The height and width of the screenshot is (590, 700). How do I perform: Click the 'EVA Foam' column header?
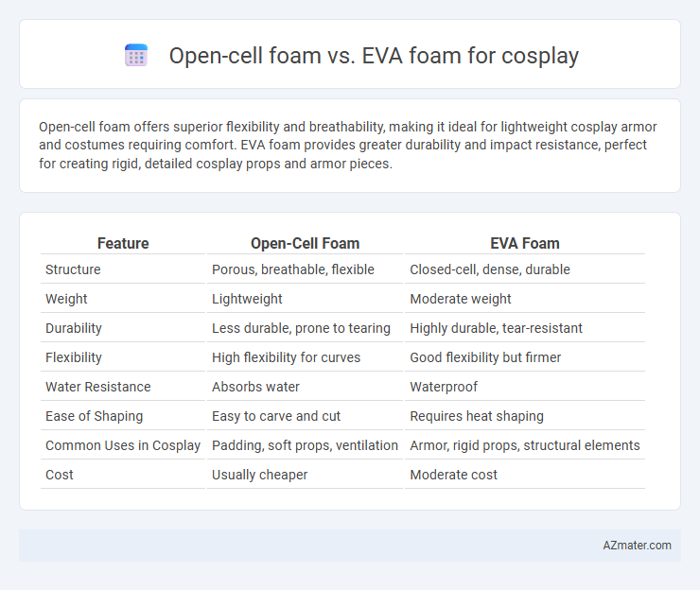(x=525, y=243)
